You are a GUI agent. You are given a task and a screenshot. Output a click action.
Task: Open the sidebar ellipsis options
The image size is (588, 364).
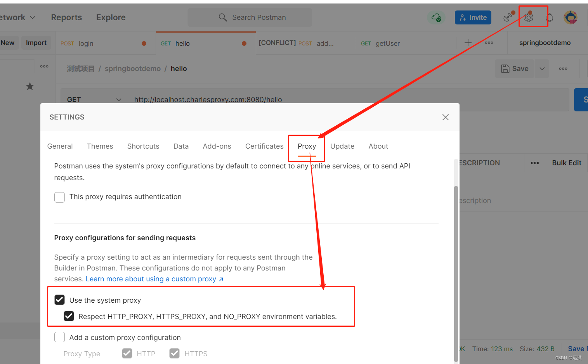(x=44, y=66)
